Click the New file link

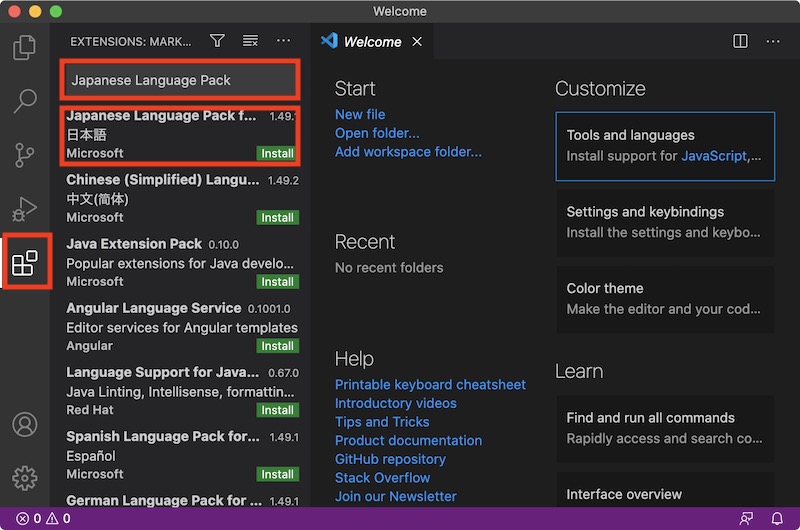[x=360, y=114]
